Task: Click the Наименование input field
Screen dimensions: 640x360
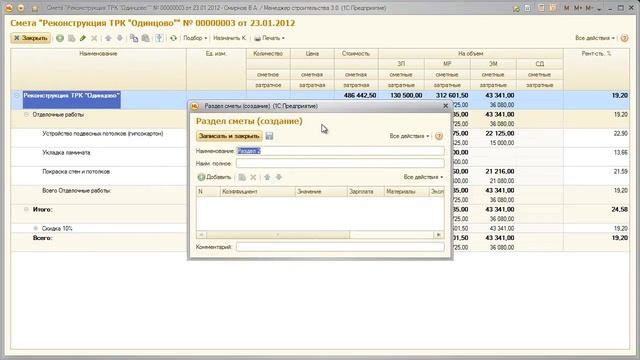Action: (x=340, y=151)
